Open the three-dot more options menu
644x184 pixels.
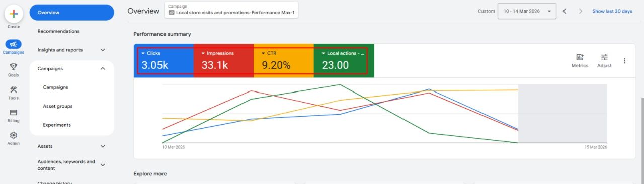(x=624, y=61)
